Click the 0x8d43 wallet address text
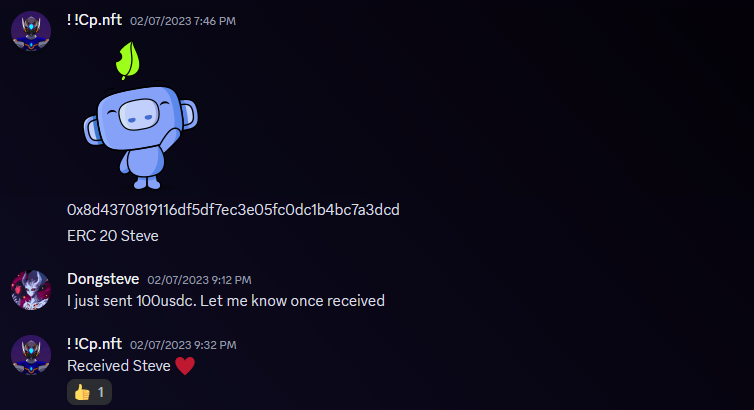The height and width of the screenshot is (410, 754). pyautogui.click(x=233, y=210)
